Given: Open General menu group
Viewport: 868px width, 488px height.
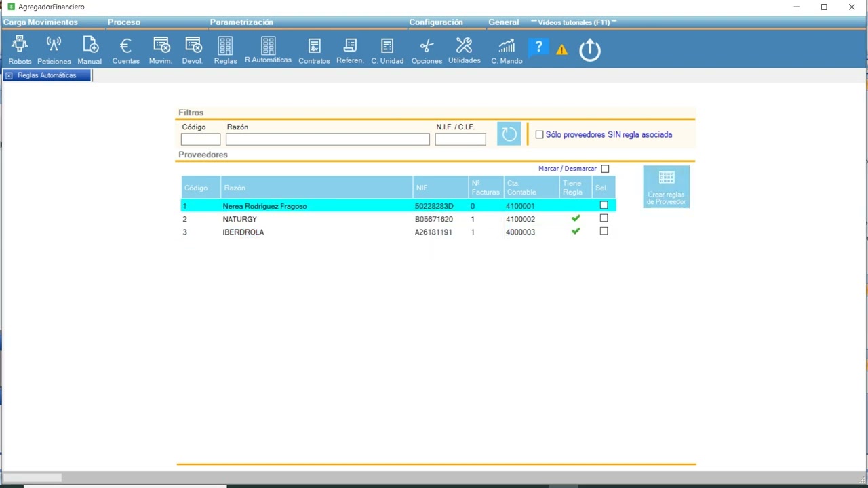Looking at the screenshot, I should 504,22.
